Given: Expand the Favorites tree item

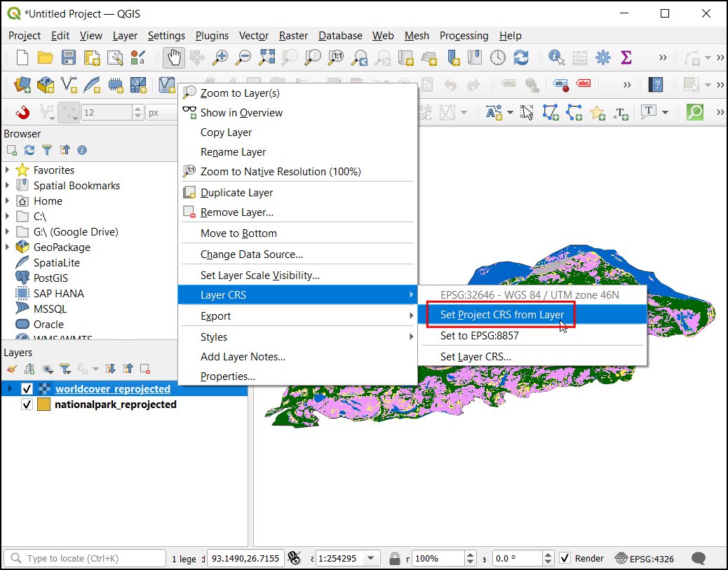Looking at the screenshot, I should (8, 170).
